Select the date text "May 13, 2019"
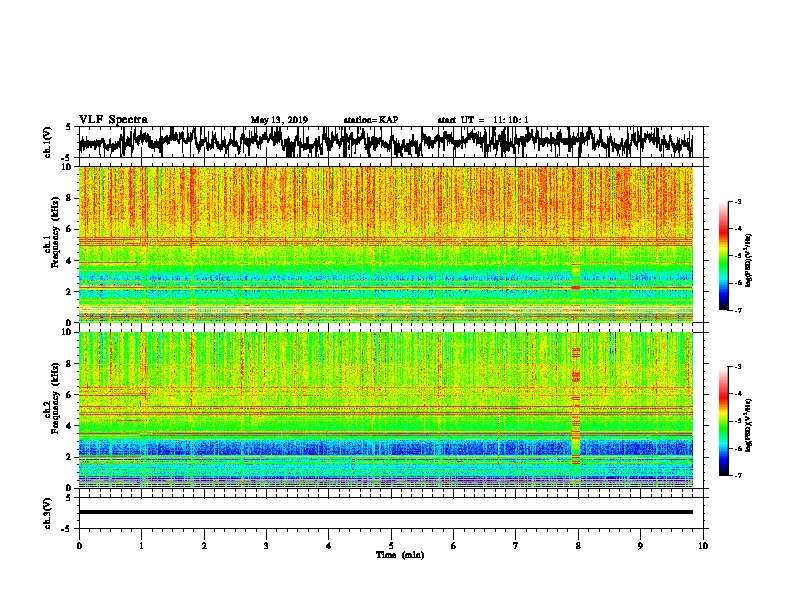The image size is (792, 612). (x=279, y=120)
